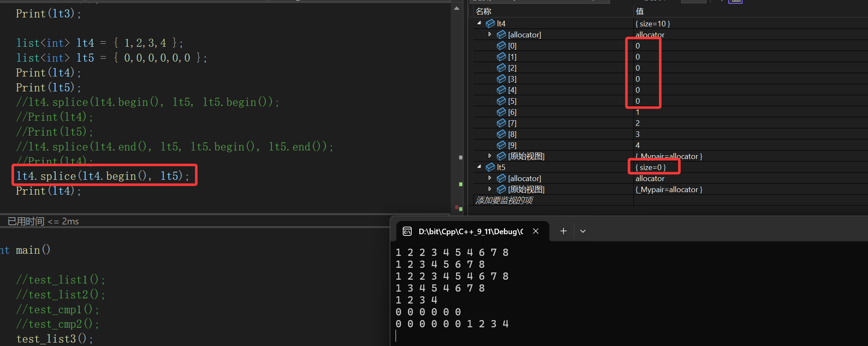The image size is (868, 346).
Task: Select value 1 of element [6]
Action: pos(637,112)
